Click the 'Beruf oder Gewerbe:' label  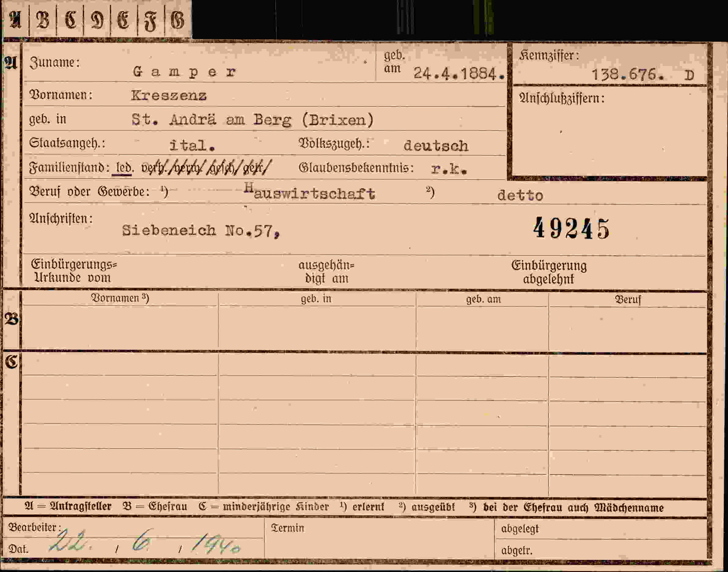pos(90,192)
